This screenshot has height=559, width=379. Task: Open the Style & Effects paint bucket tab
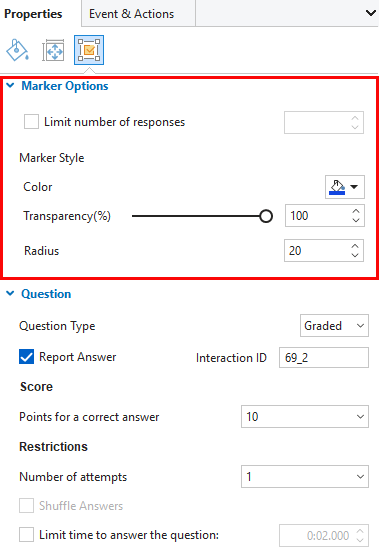pos(17,50)
